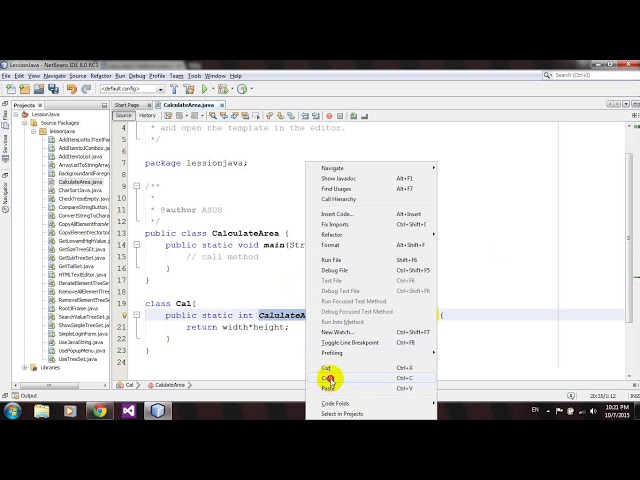Screen dimensions: 640x480
Task: Select Format in the context menu
Action: (371, 245)
